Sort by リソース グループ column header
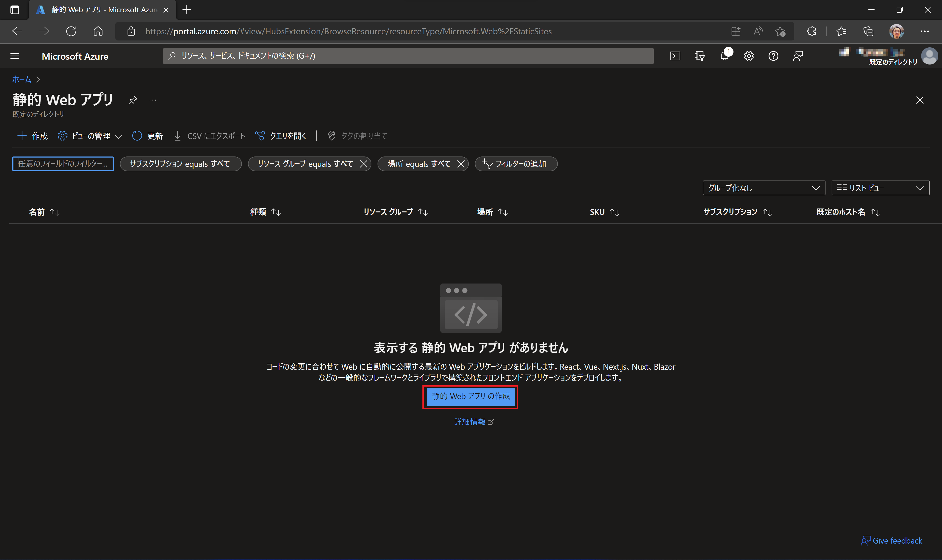Screen dimensions: 942x560 [x=395, y=212]
